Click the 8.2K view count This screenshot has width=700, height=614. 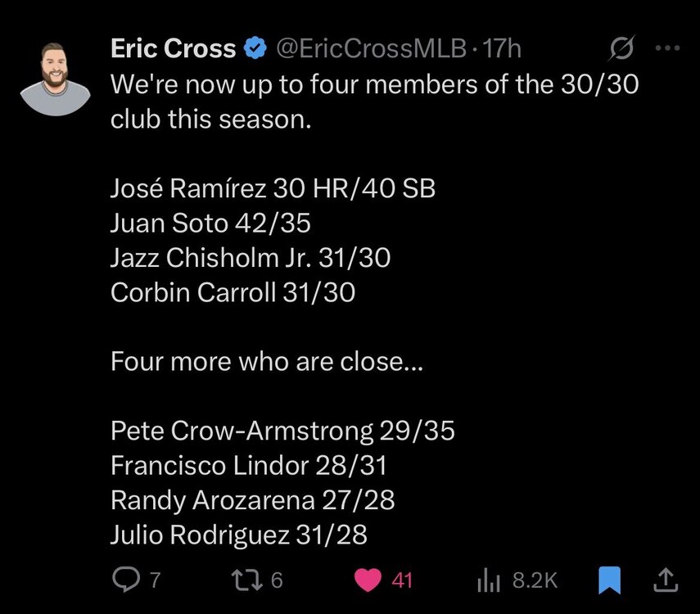tap(535, 580)
